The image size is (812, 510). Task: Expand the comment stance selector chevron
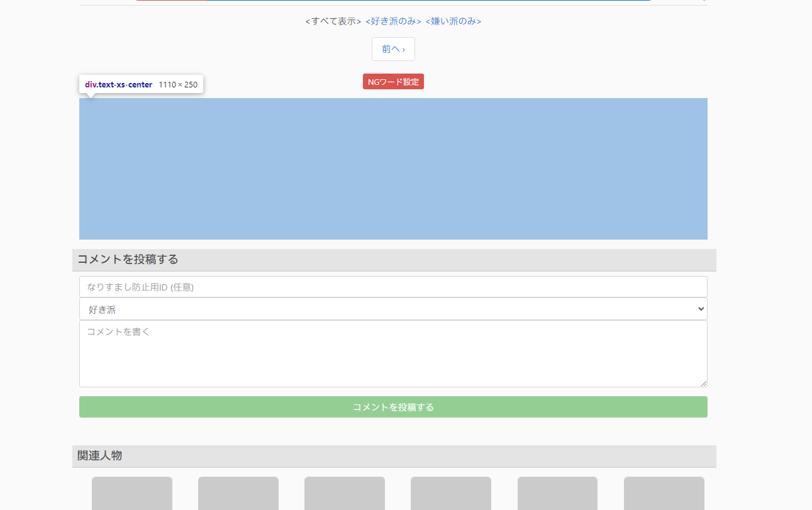(x=699, y=308)
